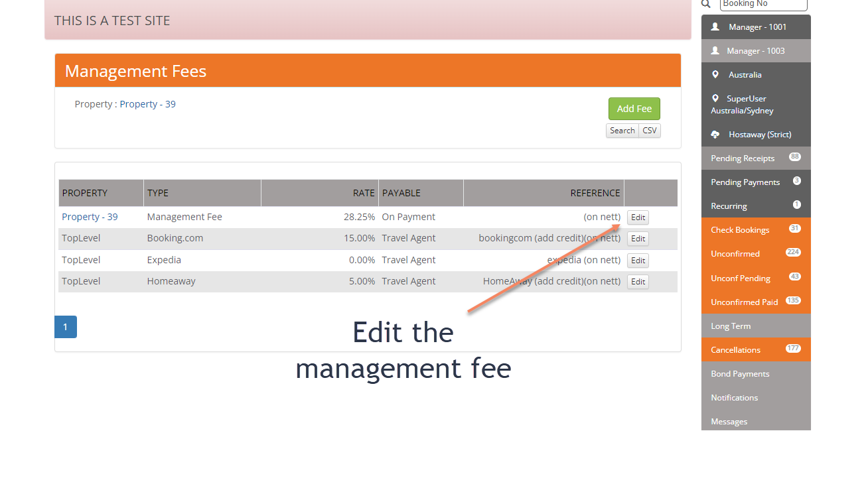Open Bond Payments in sidebar

(740, 374)
